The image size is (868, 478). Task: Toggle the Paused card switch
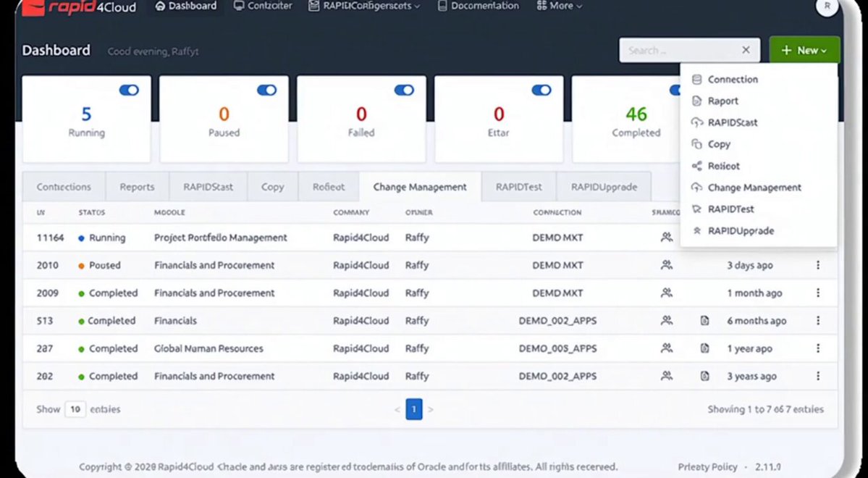pos(267,91)
